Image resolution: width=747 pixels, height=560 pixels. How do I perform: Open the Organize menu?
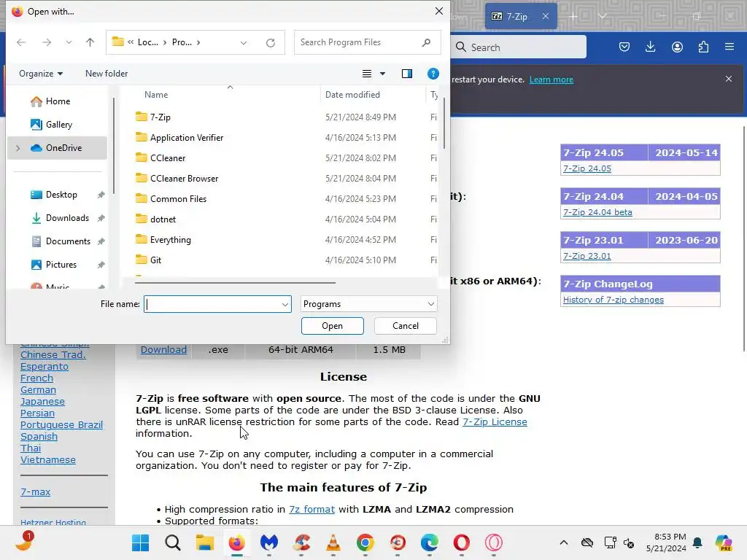[41, 74]
